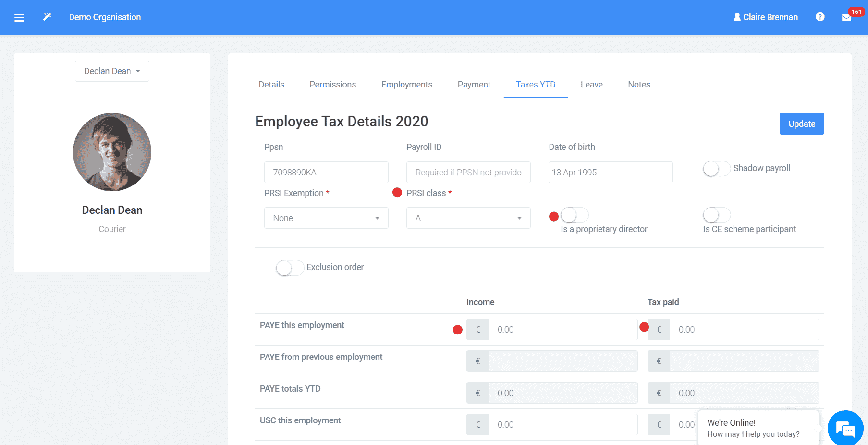Click the Date of birth field
The width and height of the screenshot is (868, 445).
[x=610, y=172]
